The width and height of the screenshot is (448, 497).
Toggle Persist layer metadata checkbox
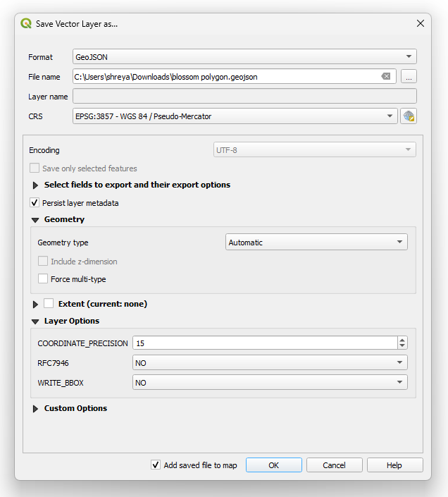pos(35,203)
